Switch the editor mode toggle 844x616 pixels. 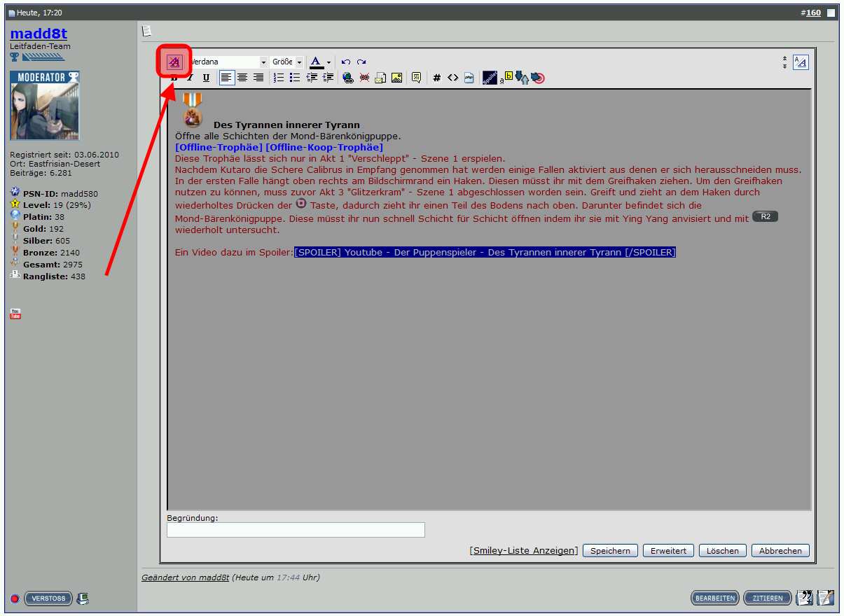click(x=801, y=62)
